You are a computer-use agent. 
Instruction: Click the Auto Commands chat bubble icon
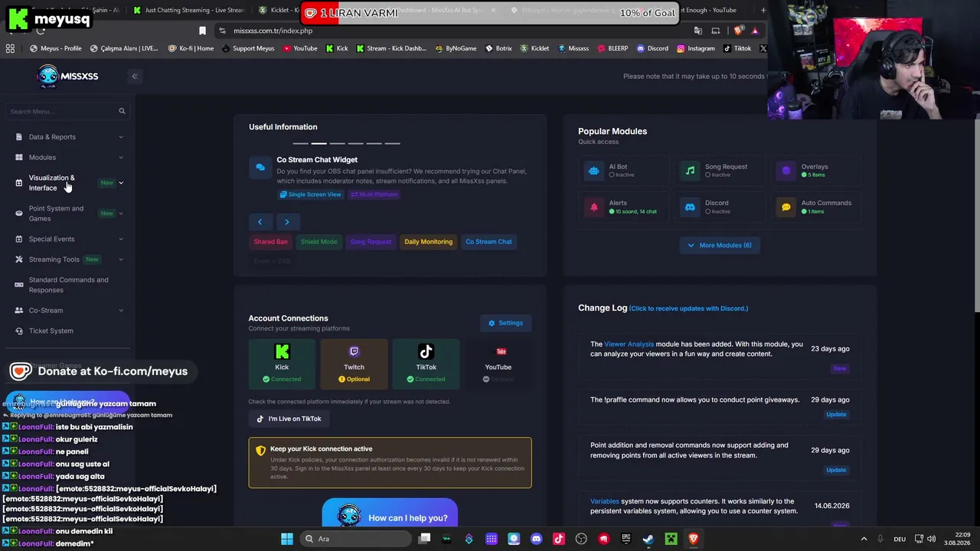(786, 207)
